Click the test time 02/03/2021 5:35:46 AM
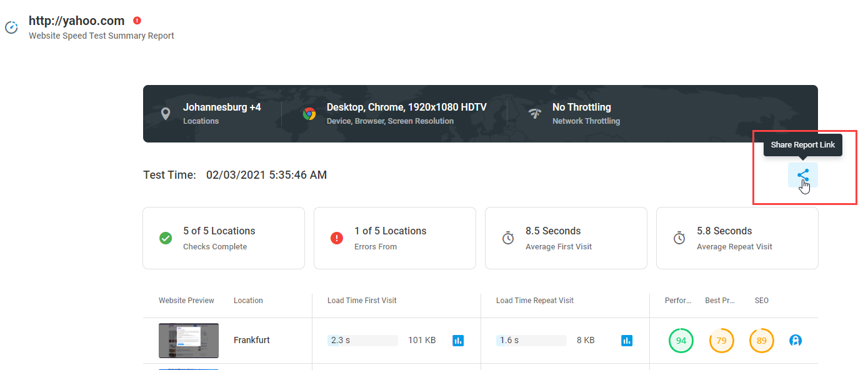 point(266,175)
